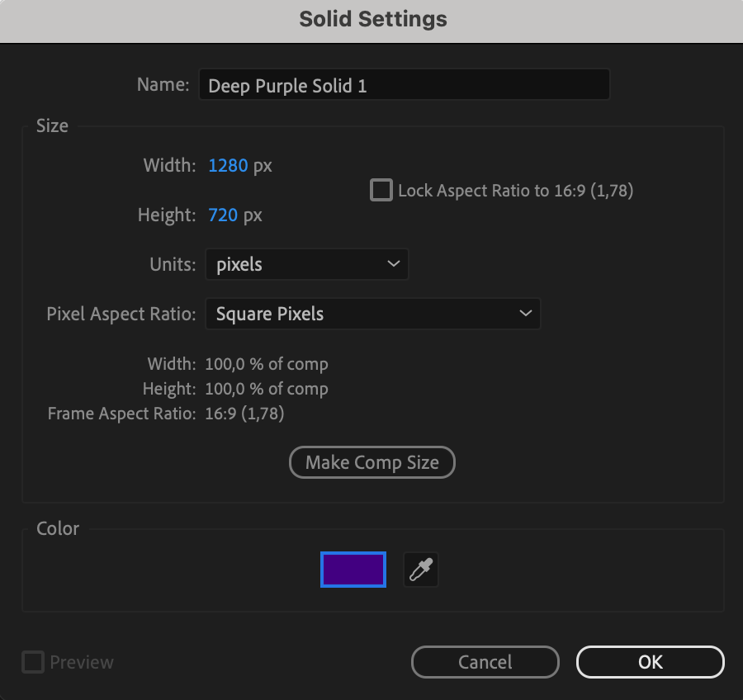743x700 pixels.
Task: Click the Height 100,0 % of comp text
Action: 266,389
